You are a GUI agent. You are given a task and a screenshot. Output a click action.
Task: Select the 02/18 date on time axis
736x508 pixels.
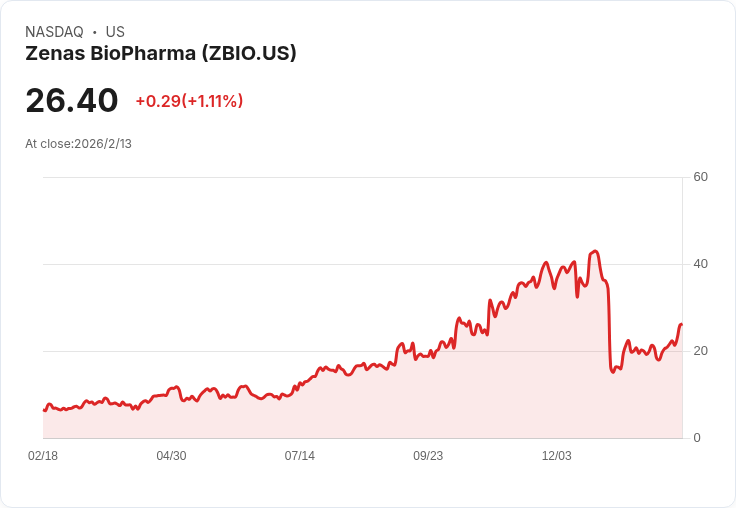[43, 456]
